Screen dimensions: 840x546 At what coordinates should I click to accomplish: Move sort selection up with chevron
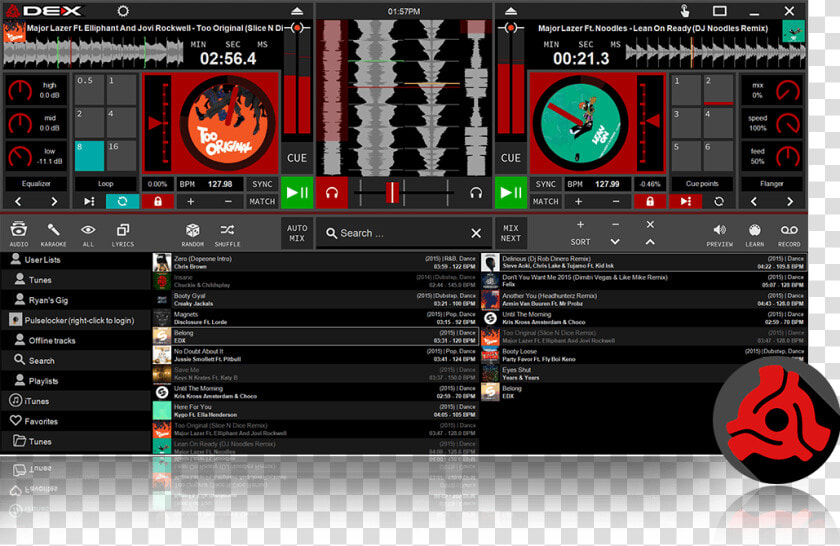point(650,242)
